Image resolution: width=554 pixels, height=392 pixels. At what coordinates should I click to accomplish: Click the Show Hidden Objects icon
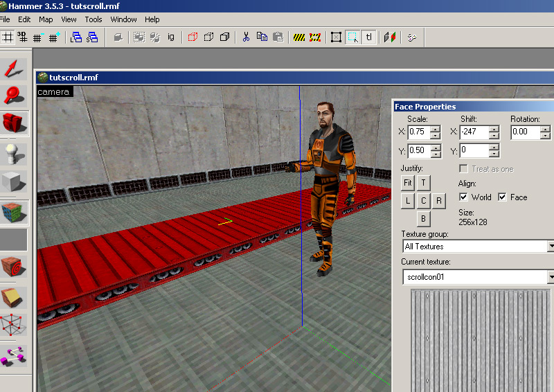point(224,37)
